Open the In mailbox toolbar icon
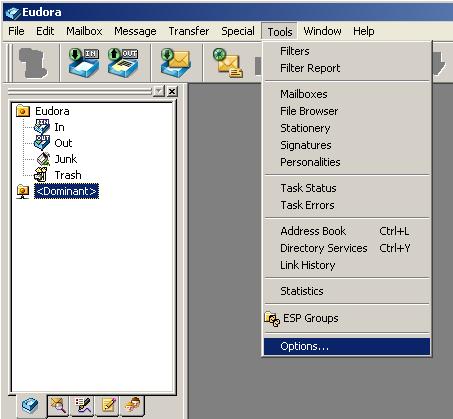Screen dimensions: 453x419 (x=83, y=62)
